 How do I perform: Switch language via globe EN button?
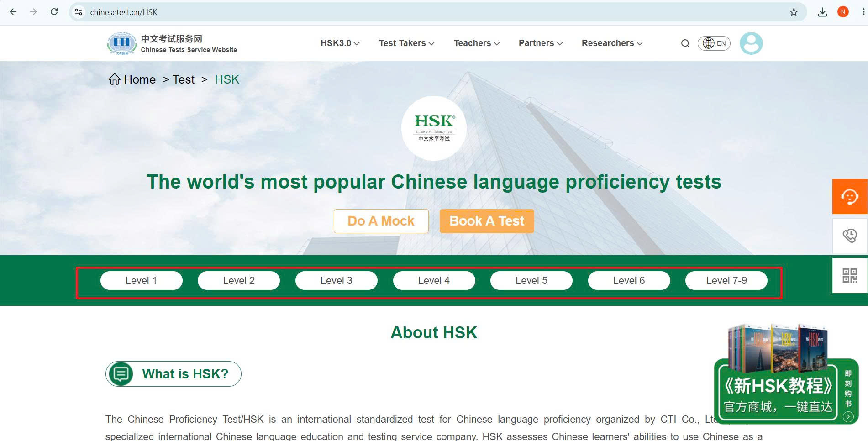pyautogui.click(x=714, y=43)
